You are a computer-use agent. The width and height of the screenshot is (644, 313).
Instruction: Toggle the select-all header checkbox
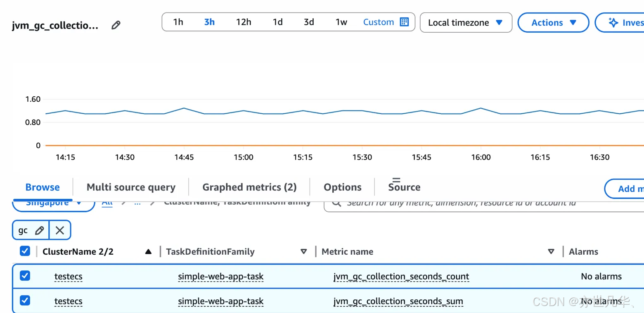(25, 251)
